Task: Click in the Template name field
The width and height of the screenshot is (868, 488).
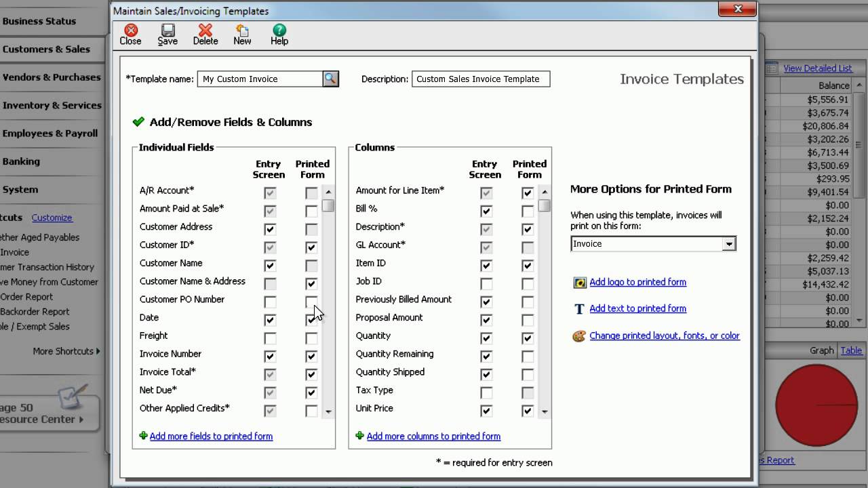Action: click(x=260, y=79)
